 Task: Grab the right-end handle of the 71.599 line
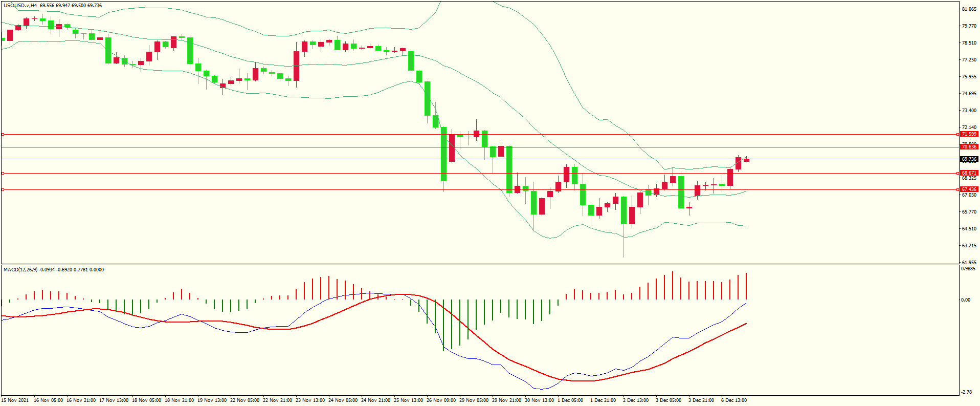coord(957,134)
